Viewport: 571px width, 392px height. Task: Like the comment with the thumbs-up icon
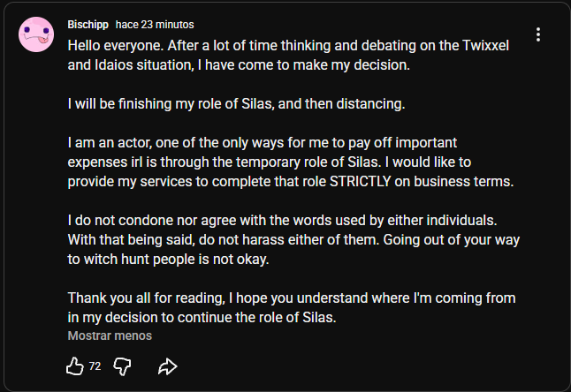coord(75,366)
